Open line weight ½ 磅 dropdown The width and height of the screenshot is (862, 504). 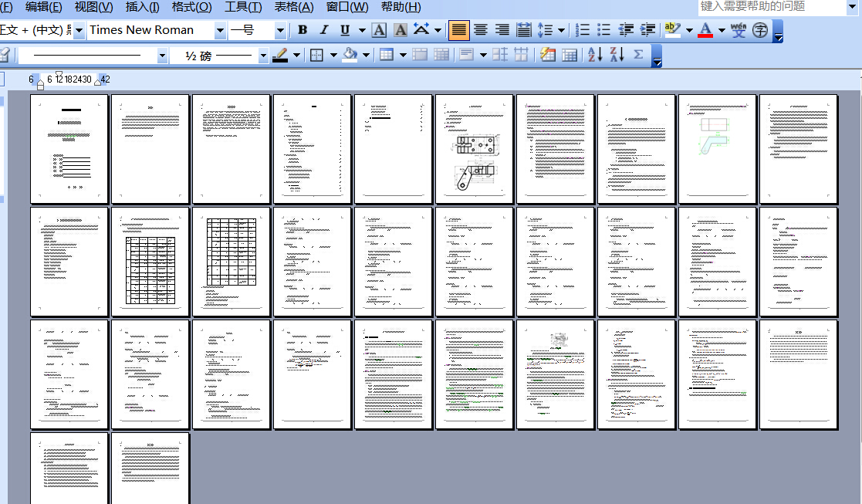[263, 55]
